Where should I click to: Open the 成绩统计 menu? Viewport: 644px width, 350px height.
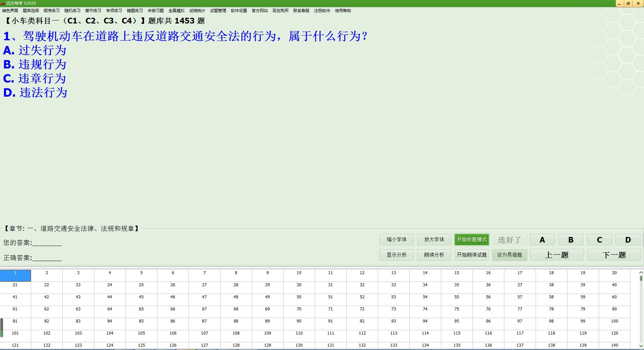tap(197, 11)
